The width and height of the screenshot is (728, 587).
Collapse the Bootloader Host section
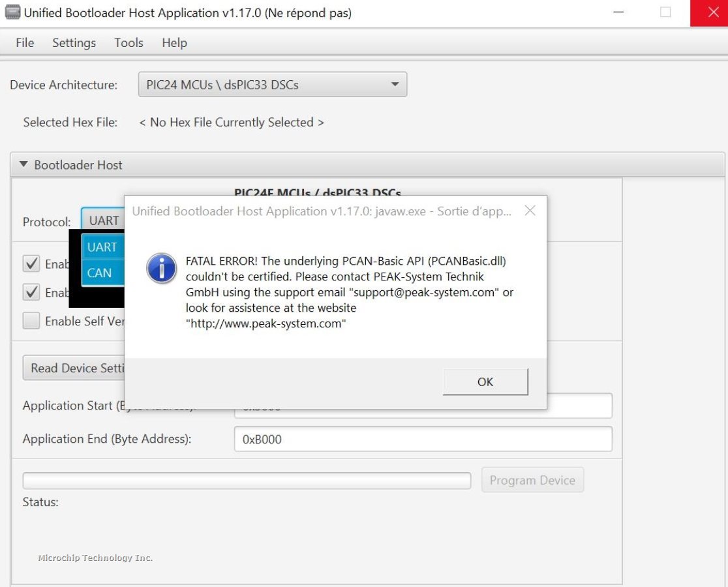tap(24, 165)
